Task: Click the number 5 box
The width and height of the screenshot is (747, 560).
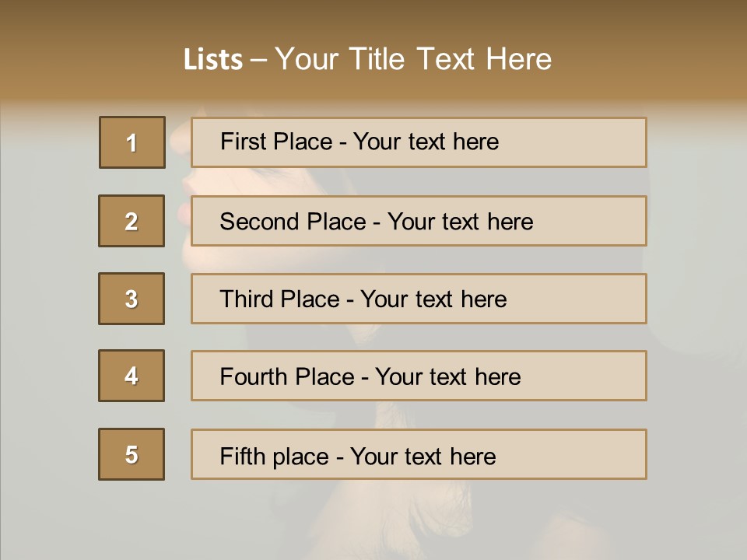Action: (x=132, y=454)
